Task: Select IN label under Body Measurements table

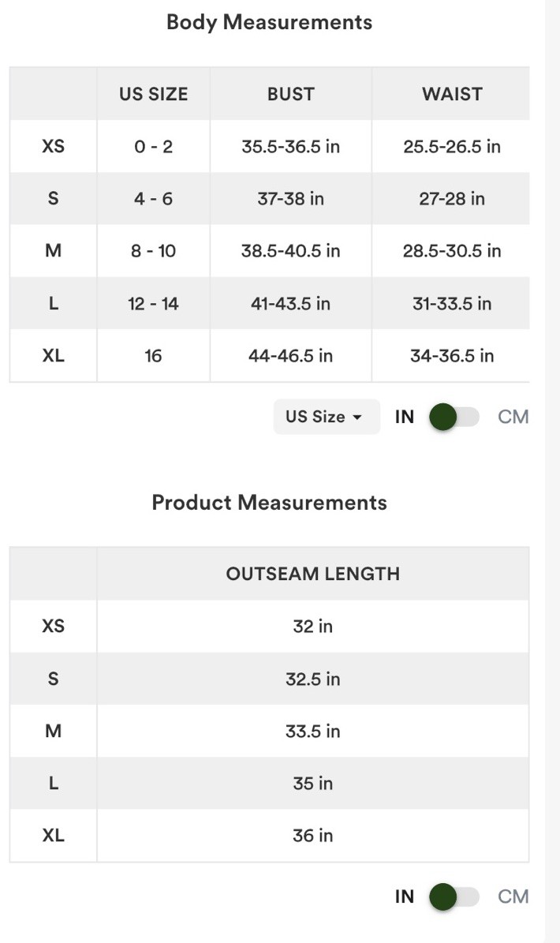Action: point(405,417)
